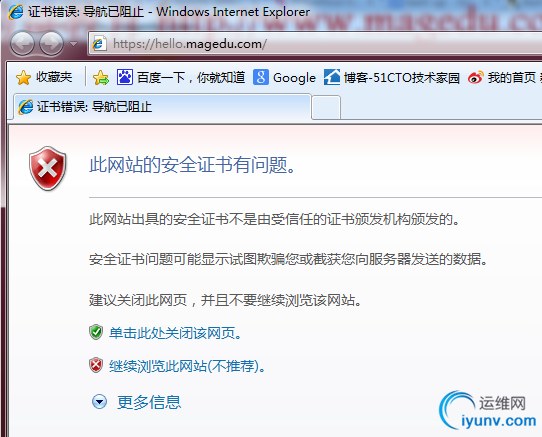Open the 我的首页 Weibo bookmark
The image size is (542, 437).
click(x=504, y=77)
